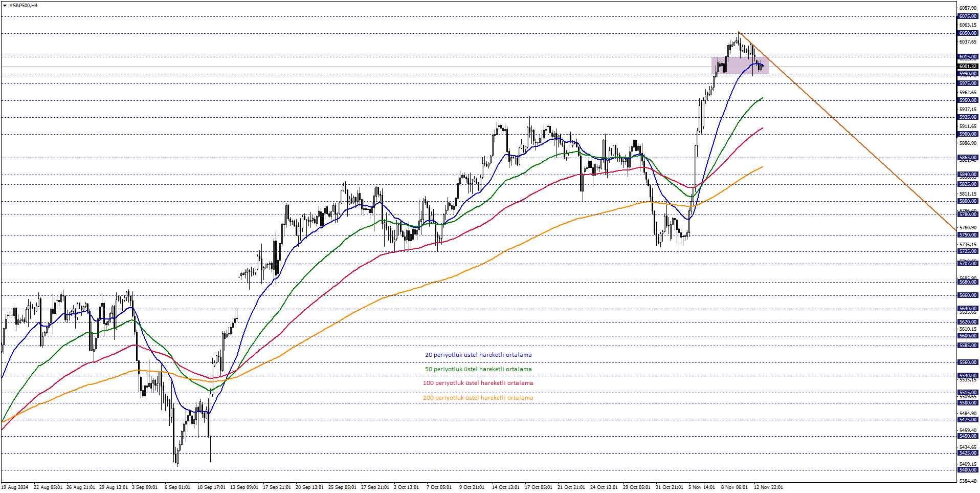This screenshot has width=980, height=493.
Task: Click the 6087.90 price scale value
Action: coord(968,8)
